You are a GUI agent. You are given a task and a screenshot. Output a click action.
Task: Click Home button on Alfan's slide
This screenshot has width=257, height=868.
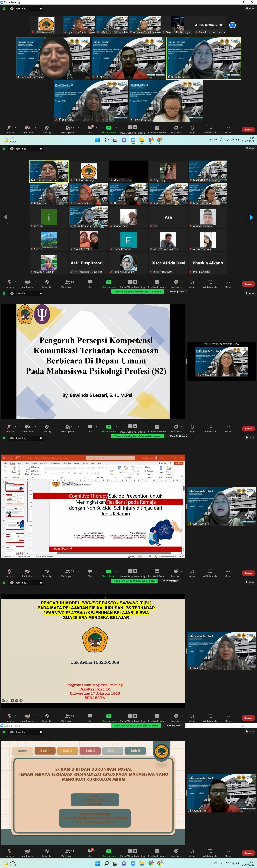22,751
